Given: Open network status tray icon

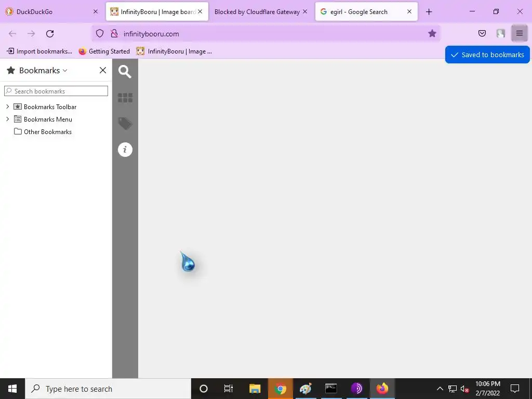Looking at the screenshot, I should click(453, 389).
